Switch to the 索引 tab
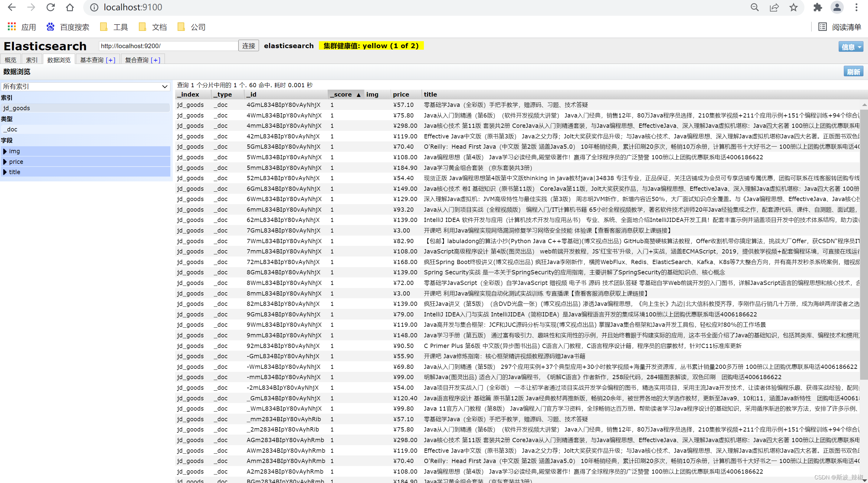Viewport: 868px width, 483px height. (32, 60)
